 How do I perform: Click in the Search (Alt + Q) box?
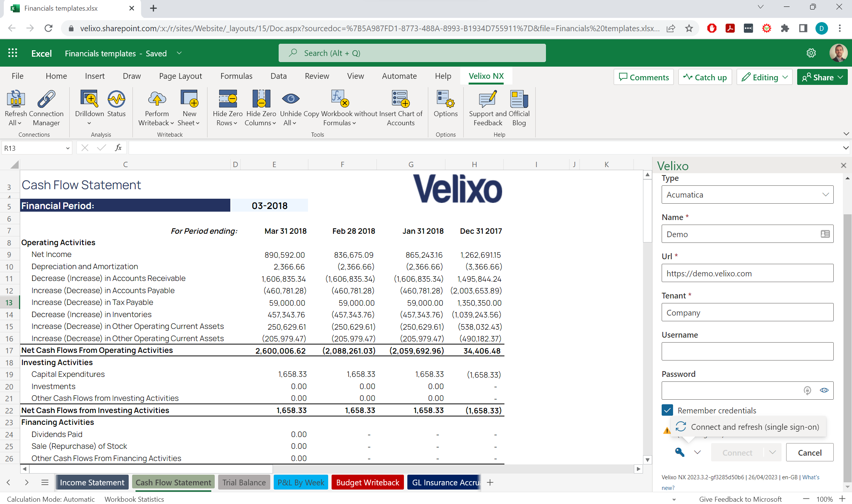pyautogui.click(x=412, y=53)
